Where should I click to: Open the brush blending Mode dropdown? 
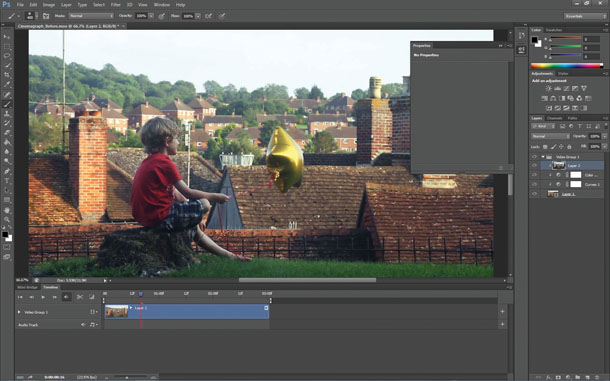coord(91,16)
